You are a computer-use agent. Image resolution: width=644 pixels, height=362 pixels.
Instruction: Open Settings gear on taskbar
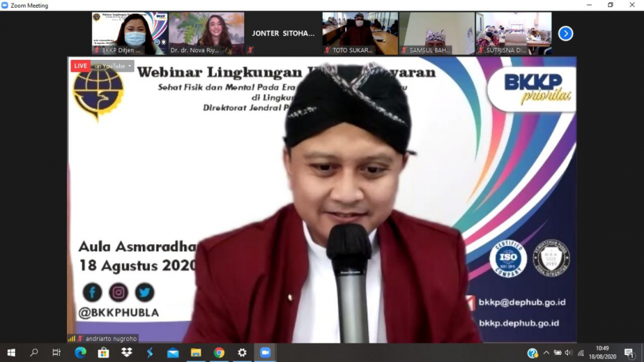pyautogui.click(x=242, y=352)
